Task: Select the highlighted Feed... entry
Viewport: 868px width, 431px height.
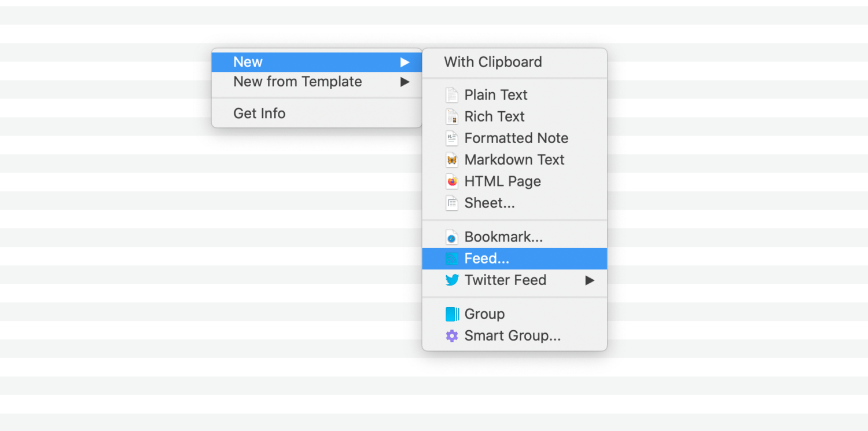Action: pyautogui.click(x=514, y=258)
